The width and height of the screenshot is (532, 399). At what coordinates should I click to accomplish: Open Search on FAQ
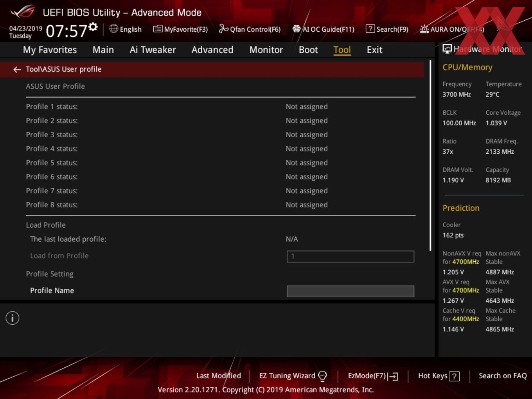pos(503,376)
